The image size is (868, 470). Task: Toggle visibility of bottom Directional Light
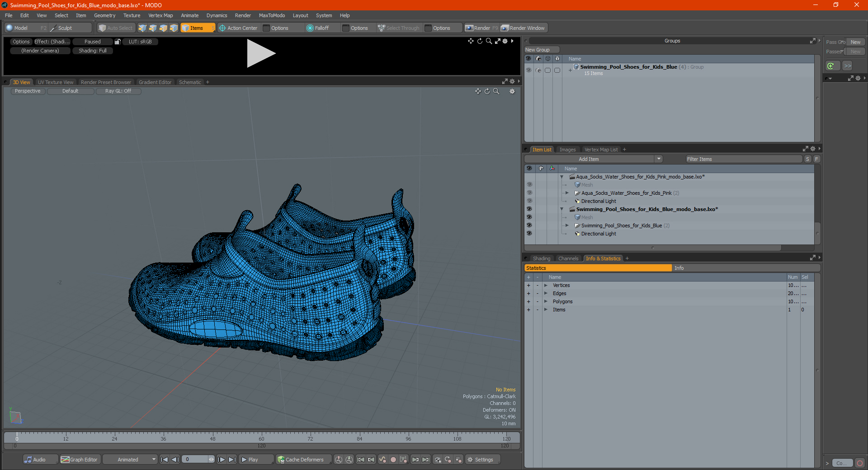point(529,234)
